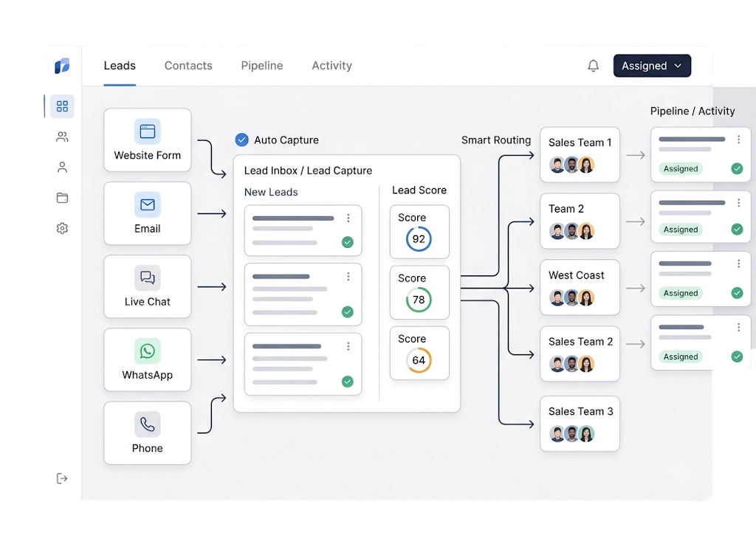Toggle green check on first pipeline card
Screen dimensions: 756x547
737,169
